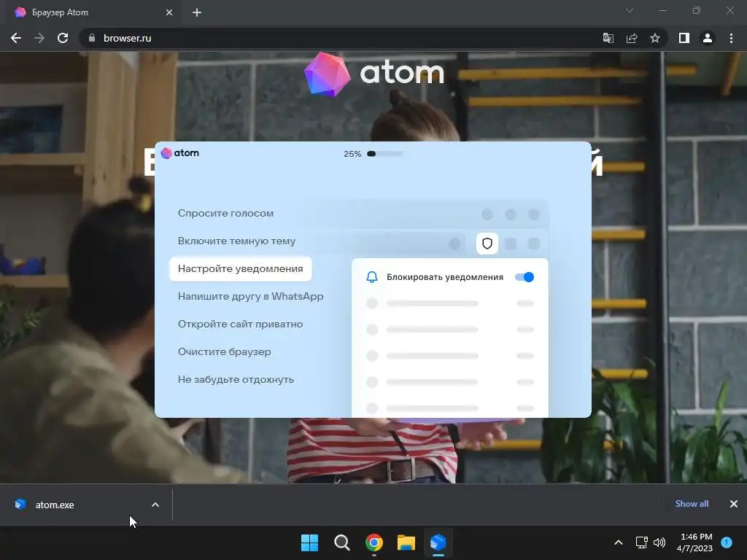Select Откройте сайт приватно option
This screenshot has width=747, height=560.
tap(241, 324)
